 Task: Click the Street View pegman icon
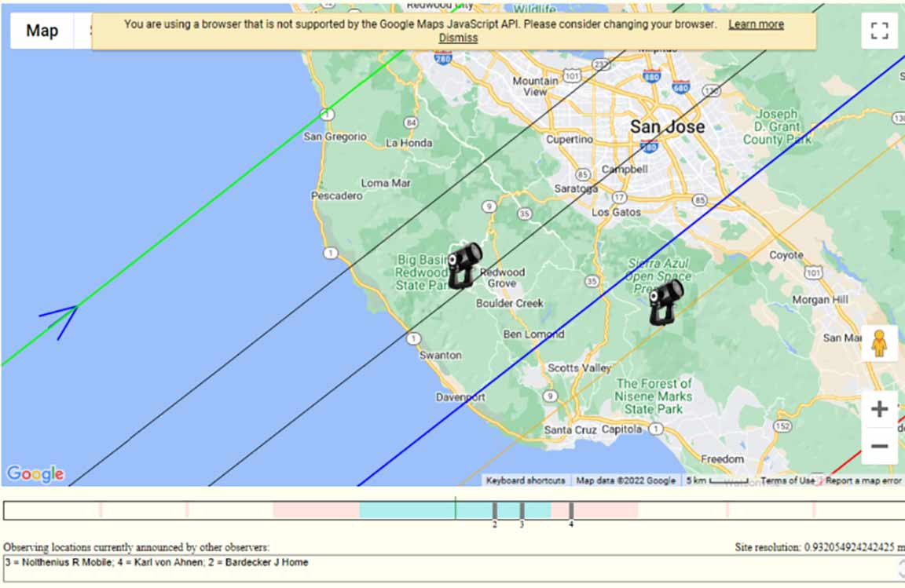pos(879,344)
